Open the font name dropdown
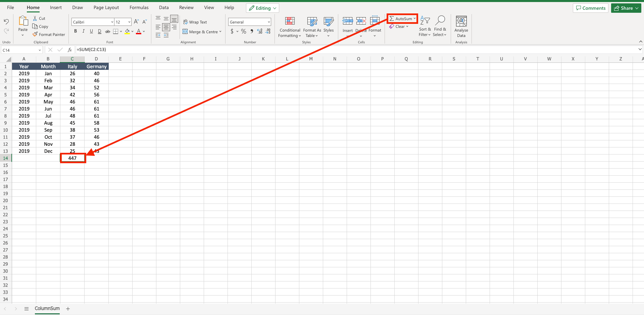 point(112,21)
